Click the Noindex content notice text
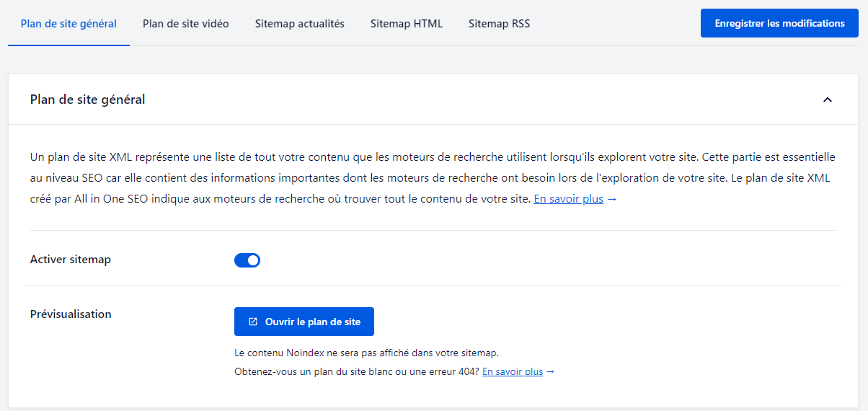The height and width of the screenshot is (411, 868). 366,353
